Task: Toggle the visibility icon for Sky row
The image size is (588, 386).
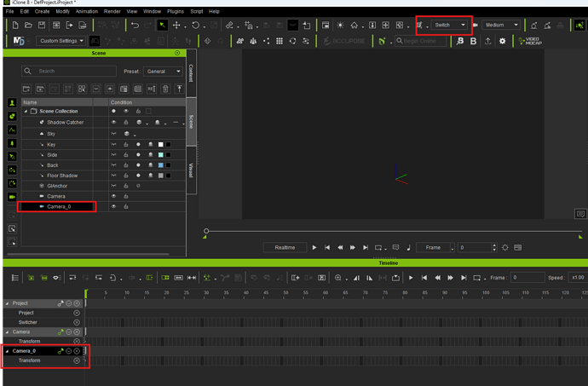Action: pyautogui.click(x=113, y=134)
